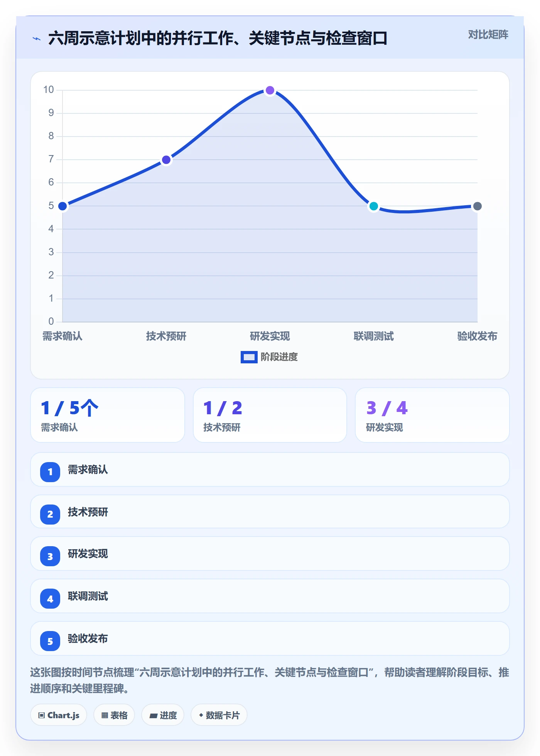Click the 研发实现 text in step list

[x=88, y=554]
